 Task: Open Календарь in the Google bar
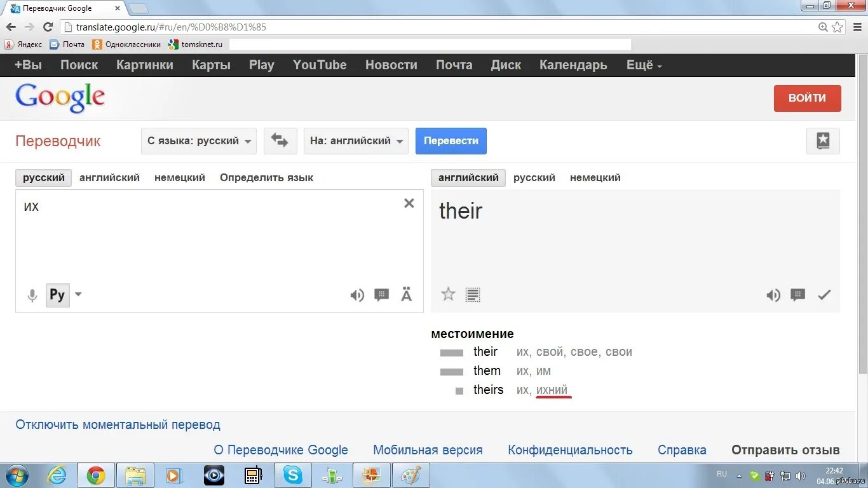click(x=573, y=65)
